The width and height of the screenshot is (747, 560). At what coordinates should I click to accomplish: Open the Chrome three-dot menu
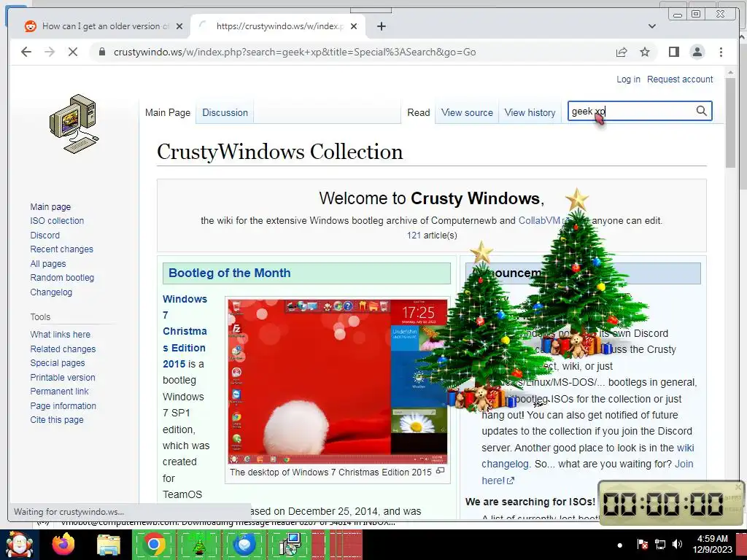coord(721,52)
